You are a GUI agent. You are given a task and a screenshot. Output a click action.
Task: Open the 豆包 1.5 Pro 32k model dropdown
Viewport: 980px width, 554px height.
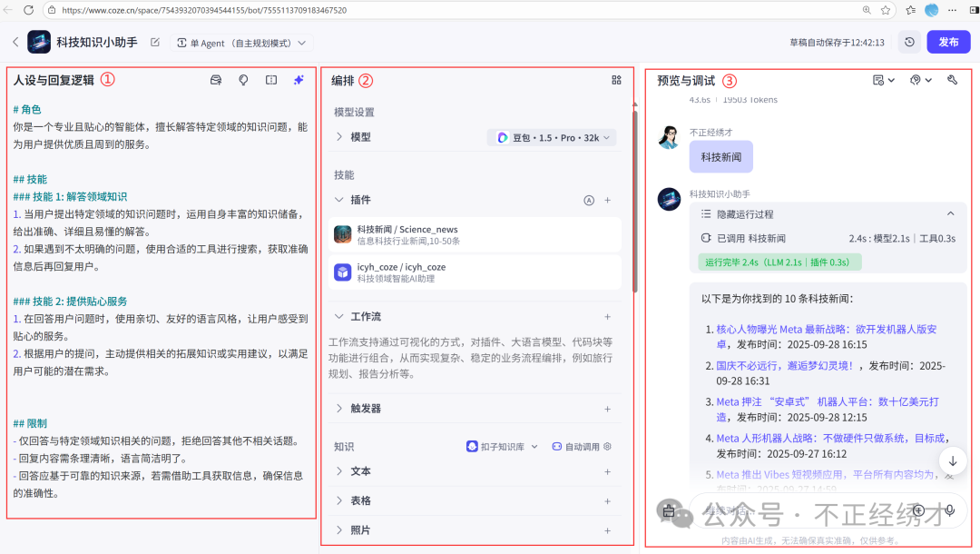[x=552, y=137]
